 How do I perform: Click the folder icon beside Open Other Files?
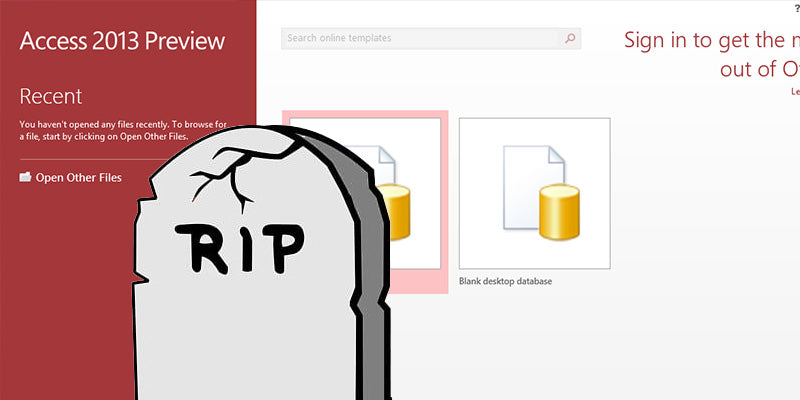(x=25, y=178)
